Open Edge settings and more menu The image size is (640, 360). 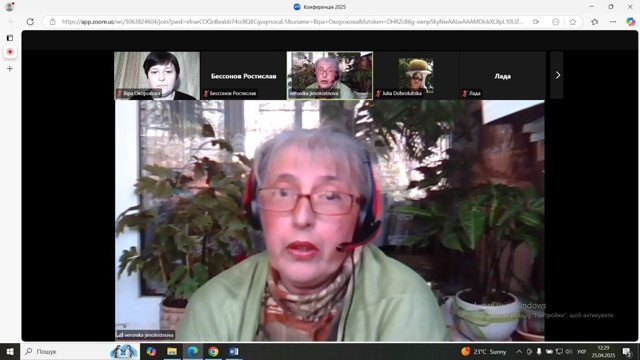[x=613, y=22]
